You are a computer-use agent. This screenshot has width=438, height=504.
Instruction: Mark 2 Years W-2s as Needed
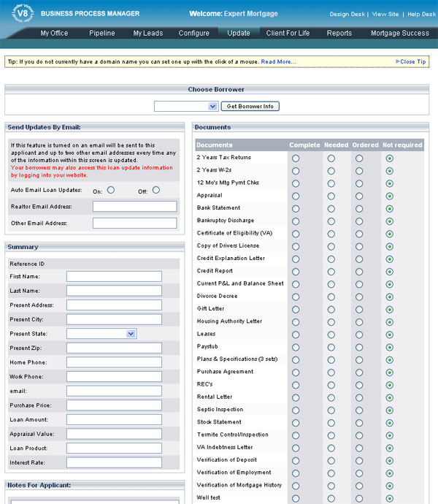pyautogui.click(x=331, y=171)
